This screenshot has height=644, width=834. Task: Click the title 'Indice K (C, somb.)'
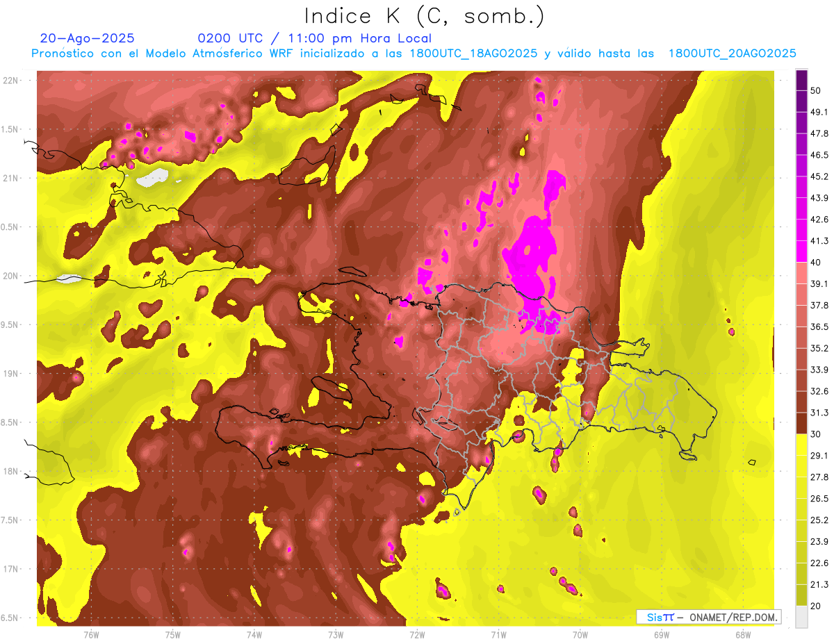click(425, 17)
